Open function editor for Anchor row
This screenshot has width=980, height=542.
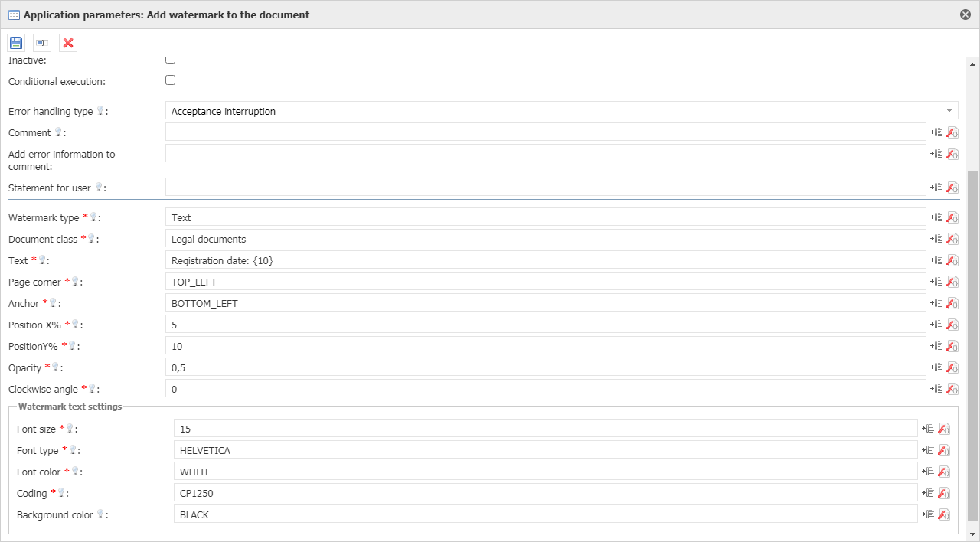click(x=952, y=303)
